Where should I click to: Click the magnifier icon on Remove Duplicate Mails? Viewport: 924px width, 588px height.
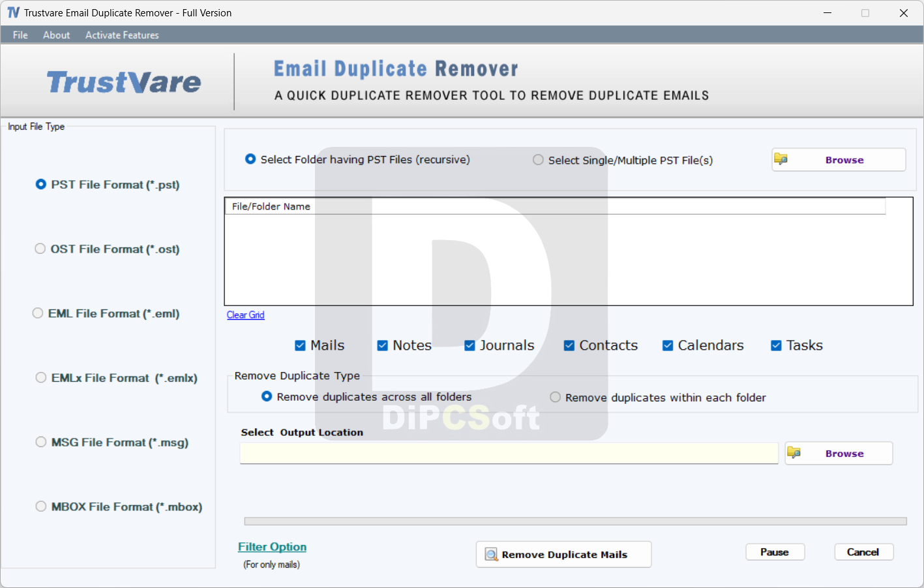click(x=491, y=555)
